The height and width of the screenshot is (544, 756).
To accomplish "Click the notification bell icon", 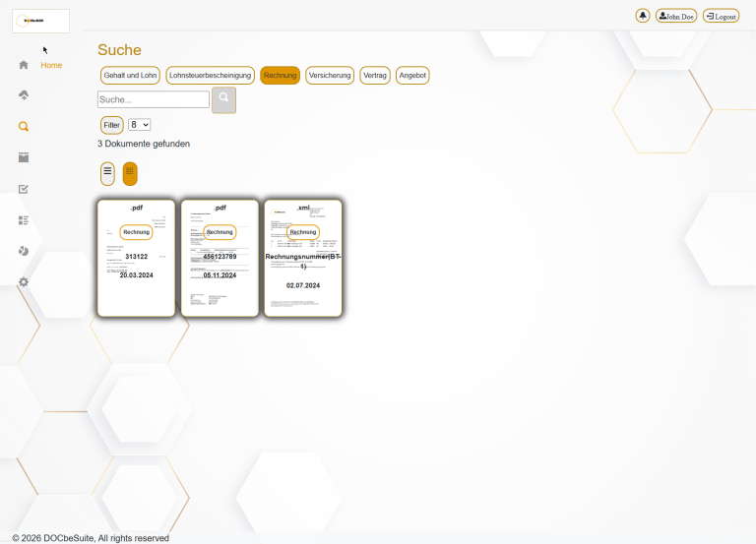I will pos(643,16).
